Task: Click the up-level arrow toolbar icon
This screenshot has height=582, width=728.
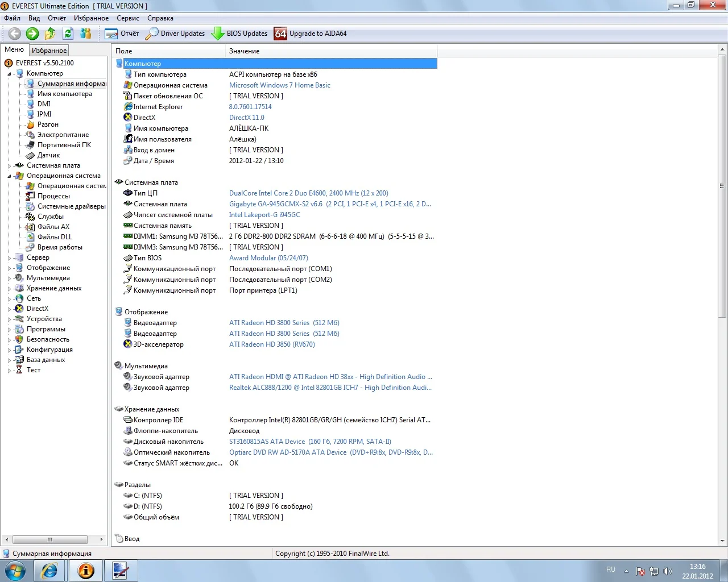Action: pos(50,34)
